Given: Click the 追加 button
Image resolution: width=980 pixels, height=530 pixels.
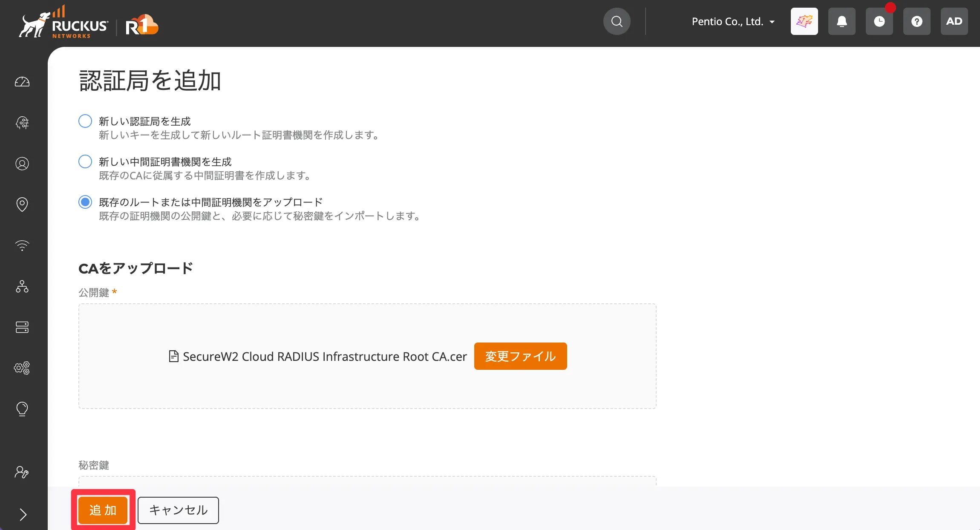Looking at the screenshot, I should click(103, 510).
